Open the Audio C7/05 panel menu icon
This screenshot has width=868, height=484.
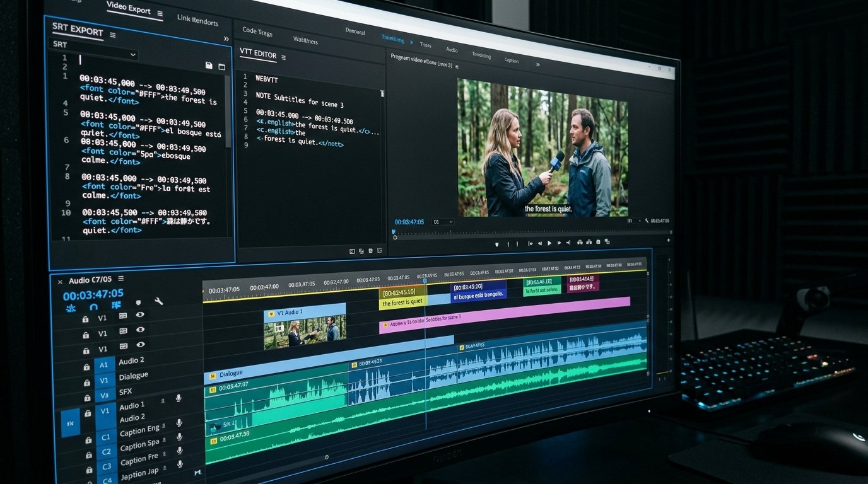point(120,279)
